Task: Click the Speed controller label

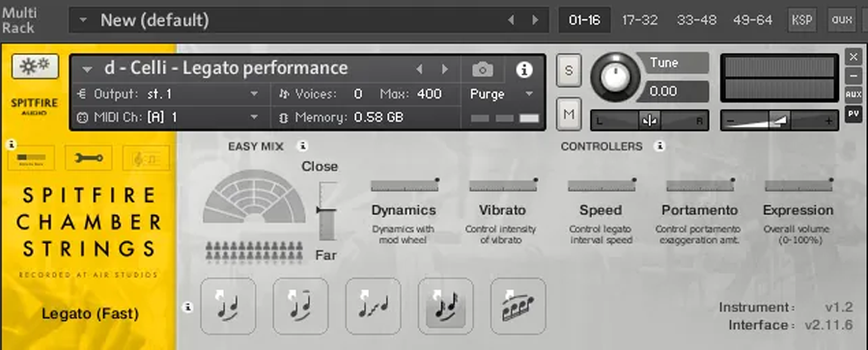Action: click(x=601, y=210)
